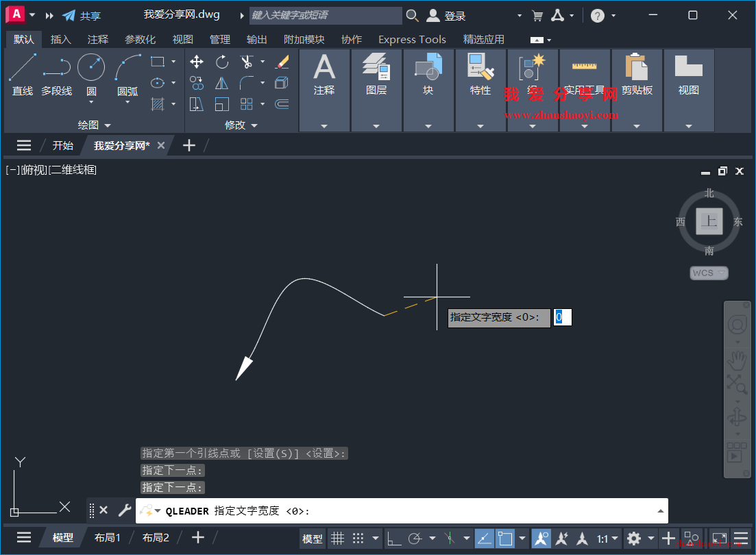Click the QLEADER command line input
Viewport: 756px width, 555px height.
click(402, 510)
